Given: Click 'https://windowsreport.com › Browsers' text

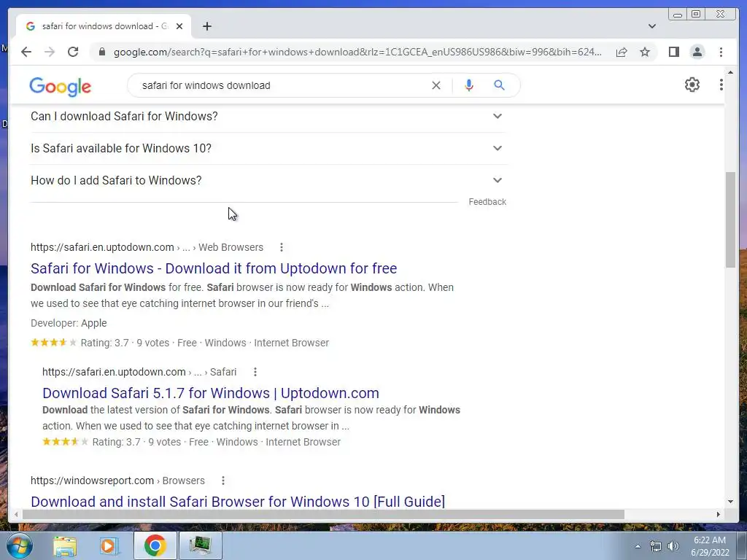Looking at the screenshot, I should [117, 481].
